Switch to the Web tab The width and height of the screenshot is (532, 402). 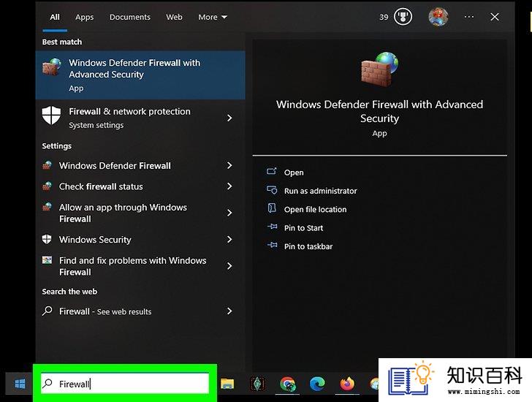(x=174, y=17)
